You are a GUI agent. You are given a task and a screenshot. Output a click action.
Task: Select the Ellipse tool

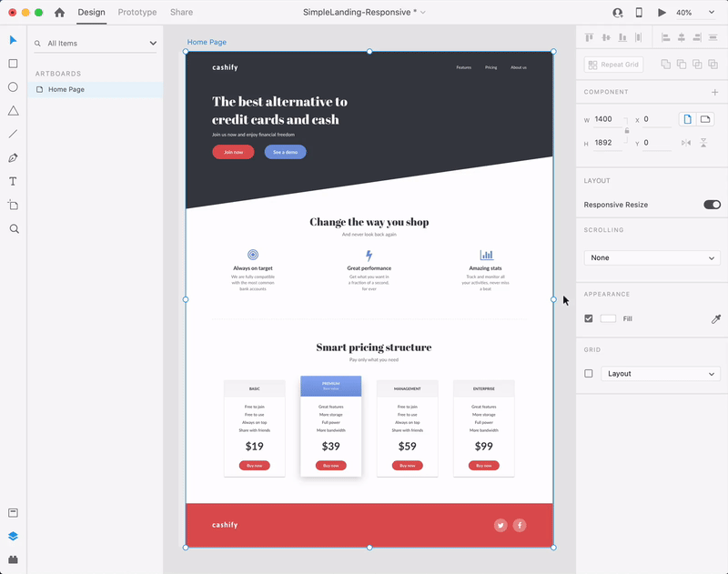(x=13, y=87)
